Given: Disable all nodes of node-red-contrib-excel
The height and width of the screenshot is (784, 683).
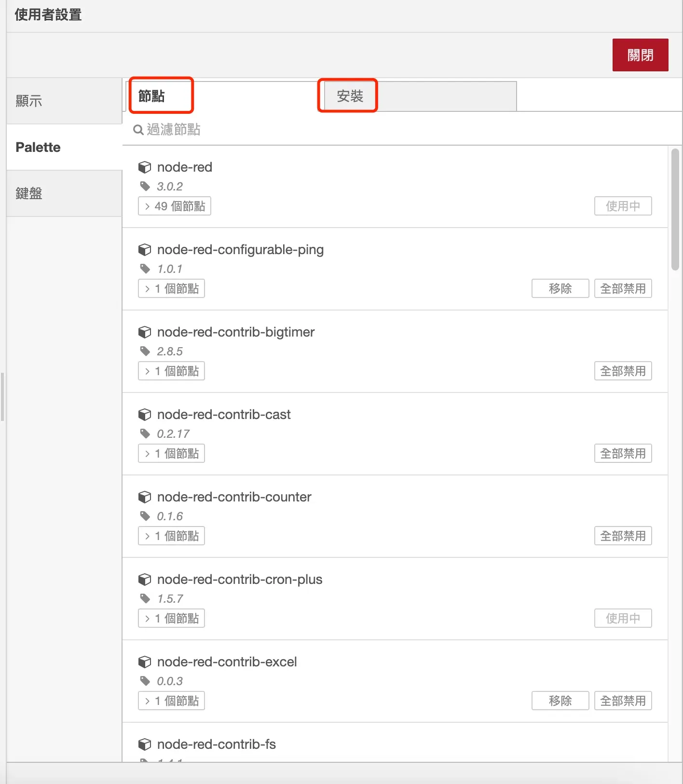Looking at the screenshot, I should [623, 701].
